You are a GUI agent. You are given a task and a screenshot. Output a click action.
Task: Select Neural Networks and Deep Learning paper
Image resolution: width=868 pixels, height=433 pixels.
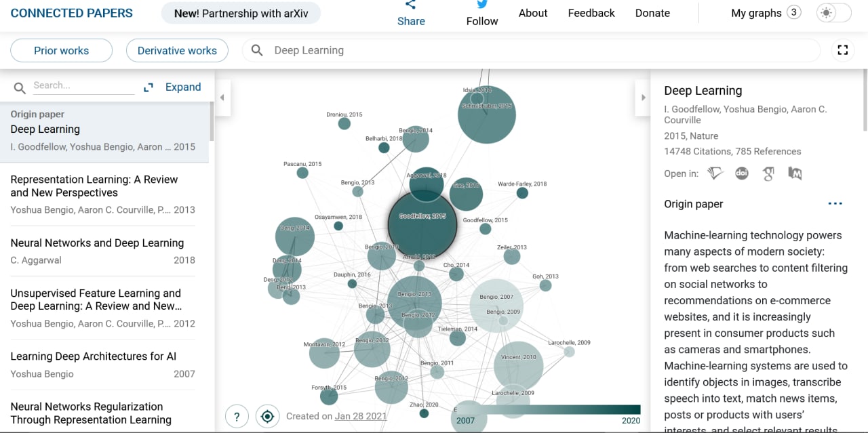pos(103,251)
